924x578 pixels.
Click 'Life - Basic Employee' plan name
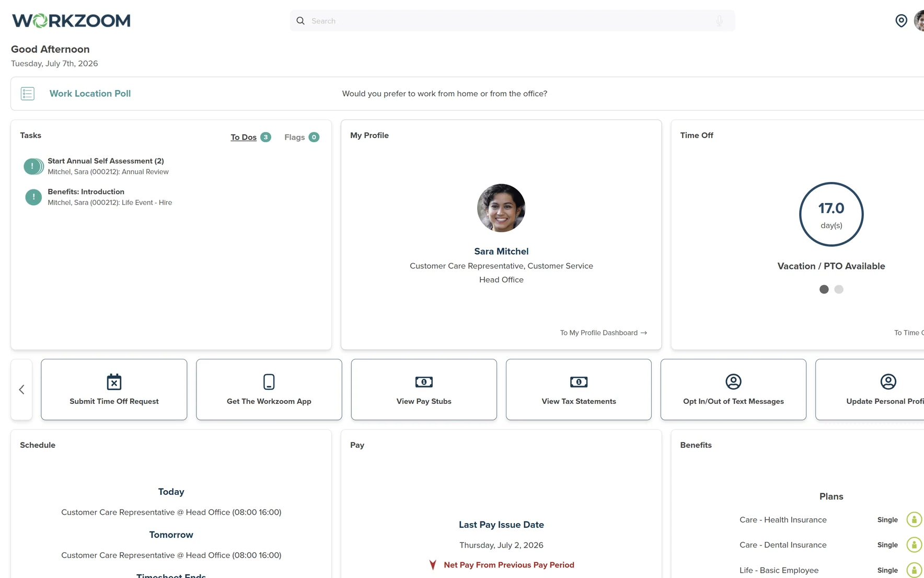click(779, 570)
